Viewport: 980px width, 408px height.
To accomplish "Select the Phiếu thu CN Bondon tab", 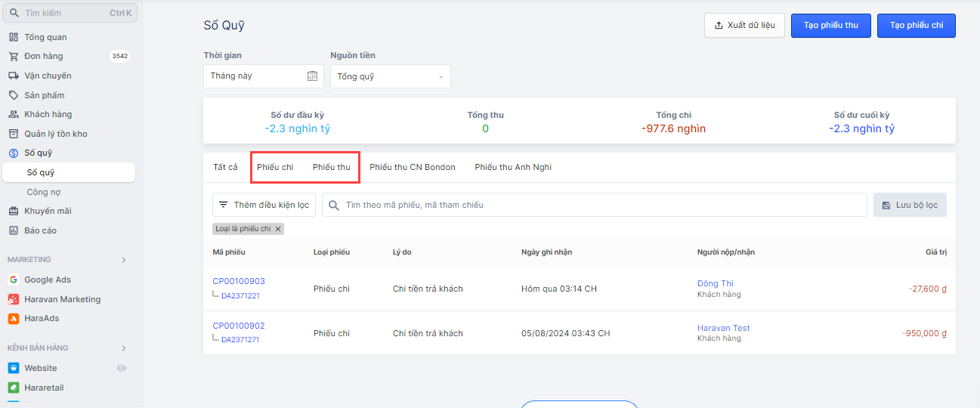I will 412,167.
